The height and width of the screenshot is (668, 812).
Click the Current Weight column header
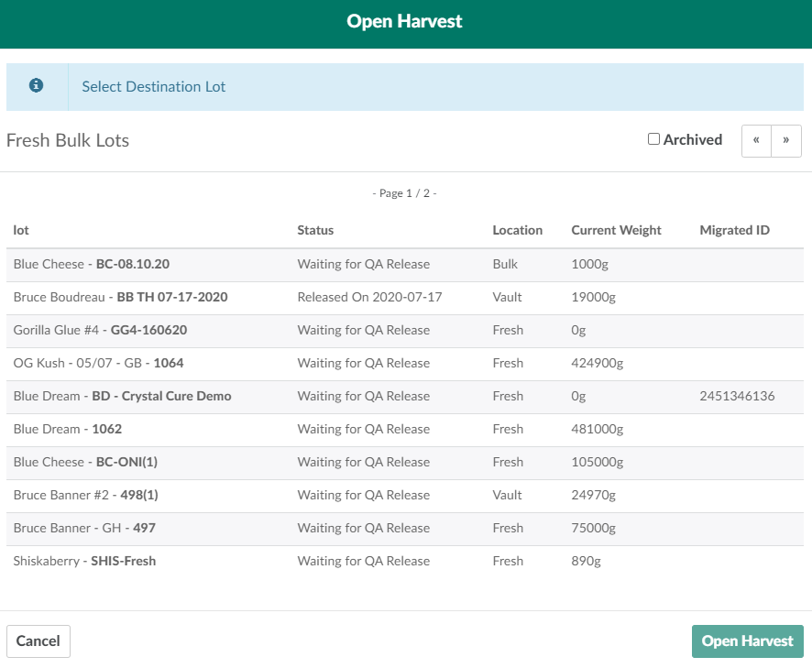(x=616, y=230)
